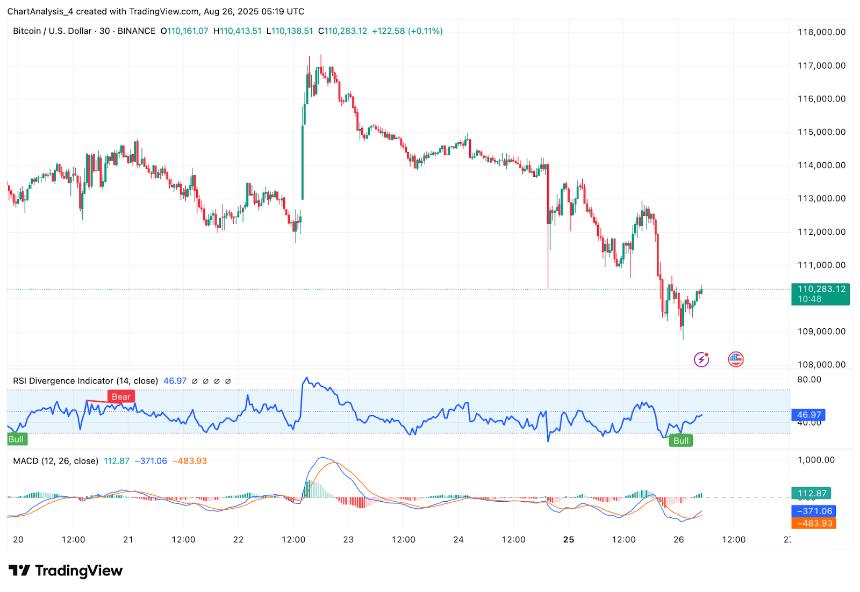Click the orange −483.93 MACD scale badge
The height and width of the screenshot is (592, 860).
(814, 523)
